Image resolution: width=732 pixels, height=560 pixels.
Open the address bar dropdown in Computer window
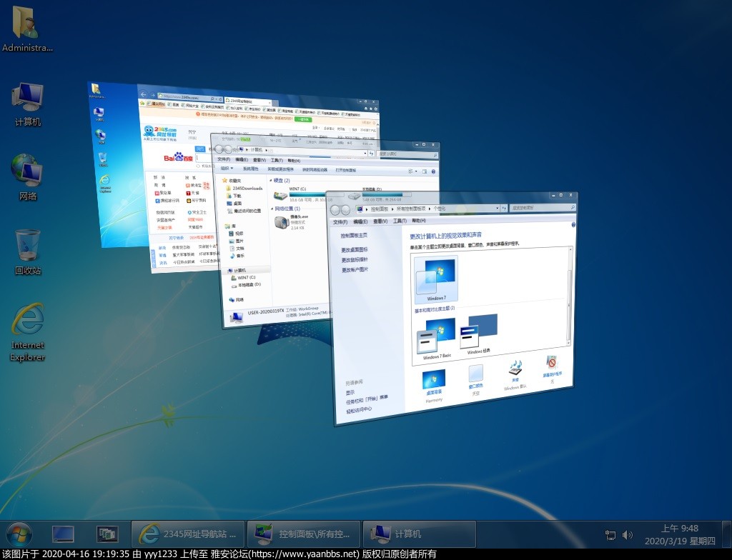pyautogui.click(x=365, y=153)
